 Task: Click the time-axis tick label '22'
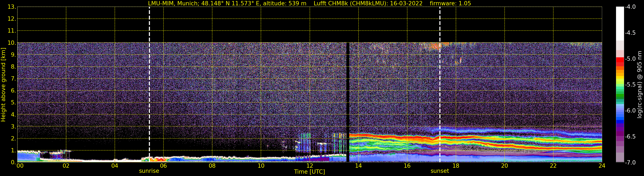coord(553,166)
